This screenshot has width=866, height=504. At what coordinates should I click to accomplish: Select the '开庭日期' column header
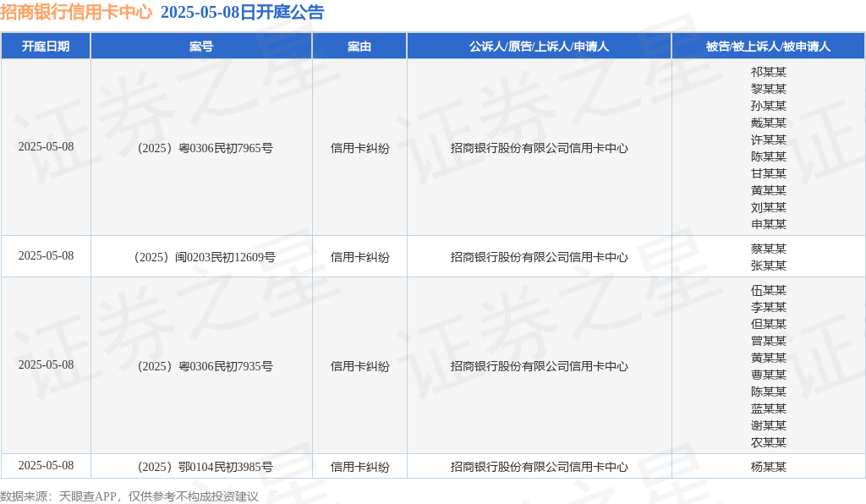pyautogui.click(x=46, y=47)
